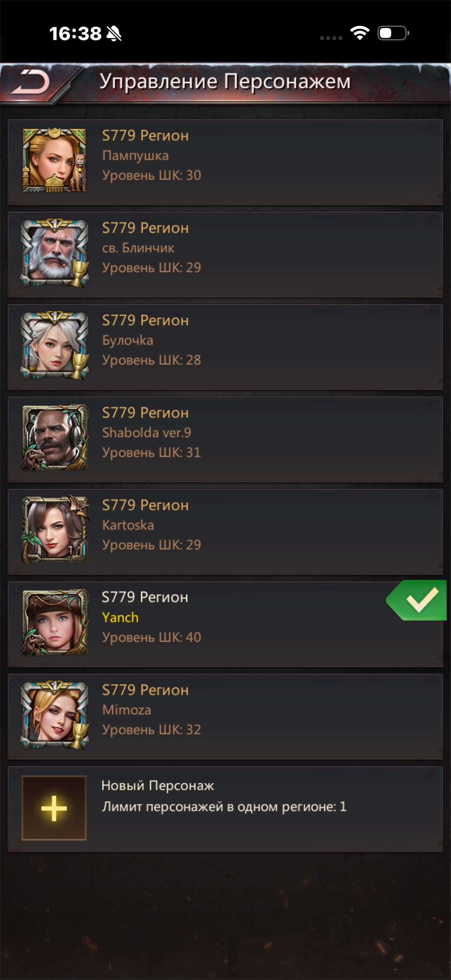
Task: Tap Yanch's pirate hat avatar
Action: tap(54, 622)
